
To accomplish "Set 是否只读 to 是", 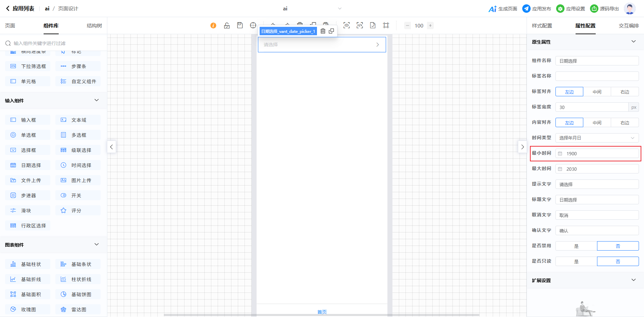I will point(576,261).
